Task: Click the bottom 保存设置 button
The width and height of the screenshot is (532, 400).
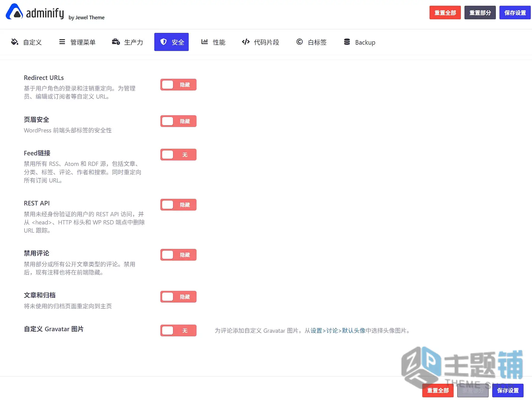Action: 508,390
